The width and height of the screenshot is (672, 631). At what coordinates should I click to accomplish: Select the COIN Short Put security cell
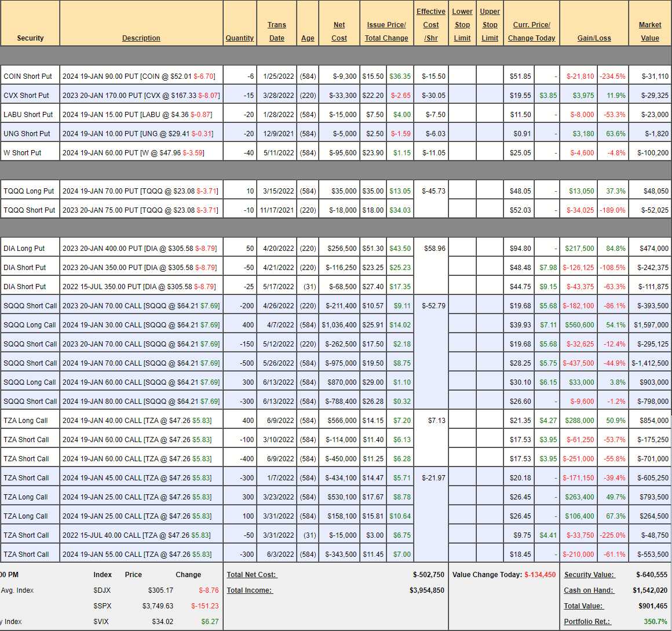28,76
